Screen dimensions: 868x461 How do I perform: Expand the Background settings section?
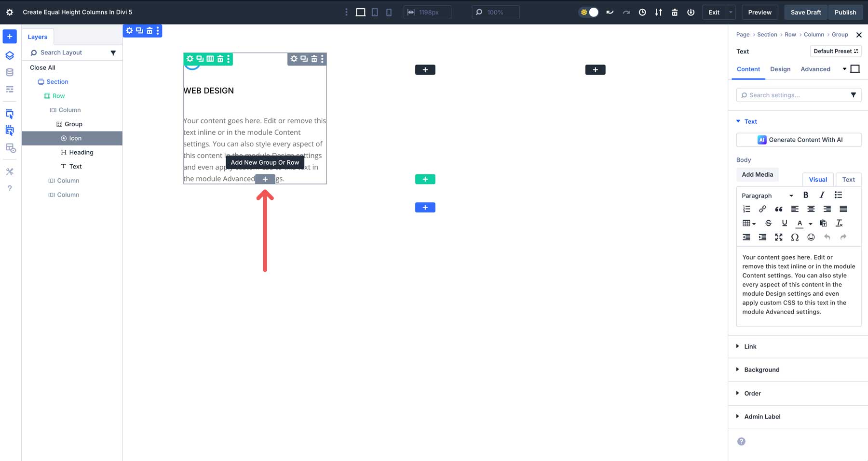click(762, 369)
